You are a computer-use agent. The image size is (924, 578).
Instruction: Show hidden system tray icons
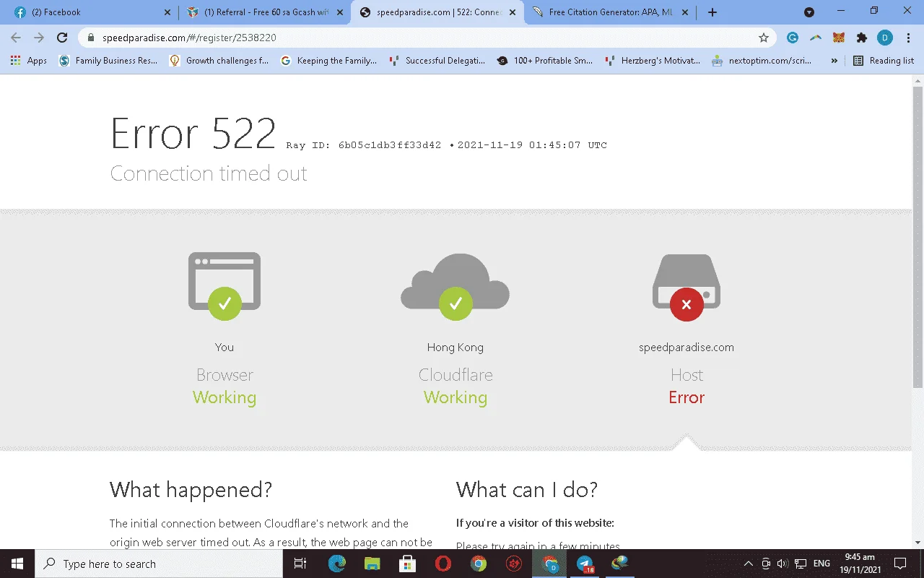[749, 564]
